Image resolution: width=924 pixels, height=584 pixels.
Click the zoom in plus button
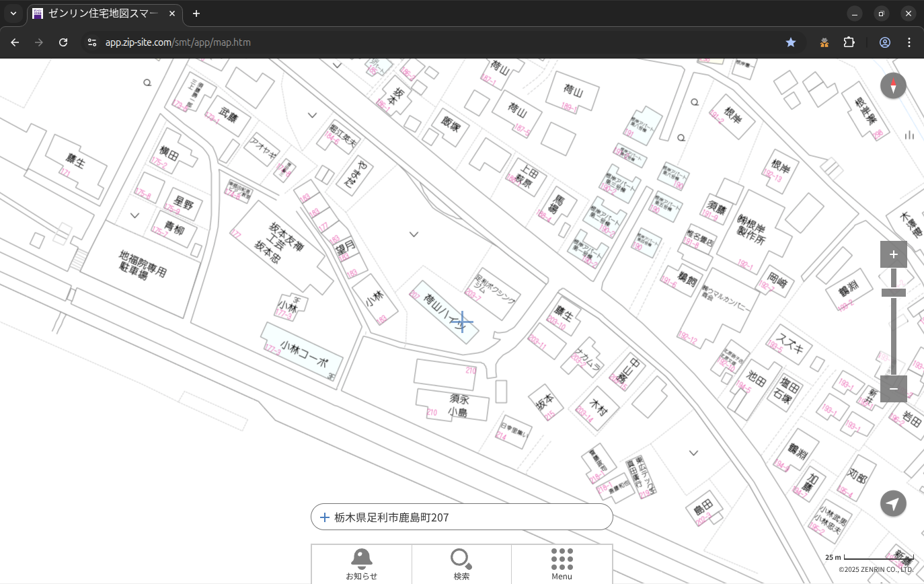tap(893, 254)
